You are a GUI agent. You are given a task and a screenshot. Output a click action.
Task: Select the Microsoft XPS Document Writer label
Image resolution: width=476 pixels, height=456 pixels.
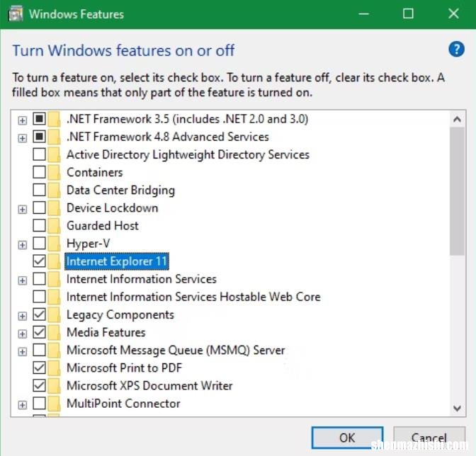[x=149, y=386]
